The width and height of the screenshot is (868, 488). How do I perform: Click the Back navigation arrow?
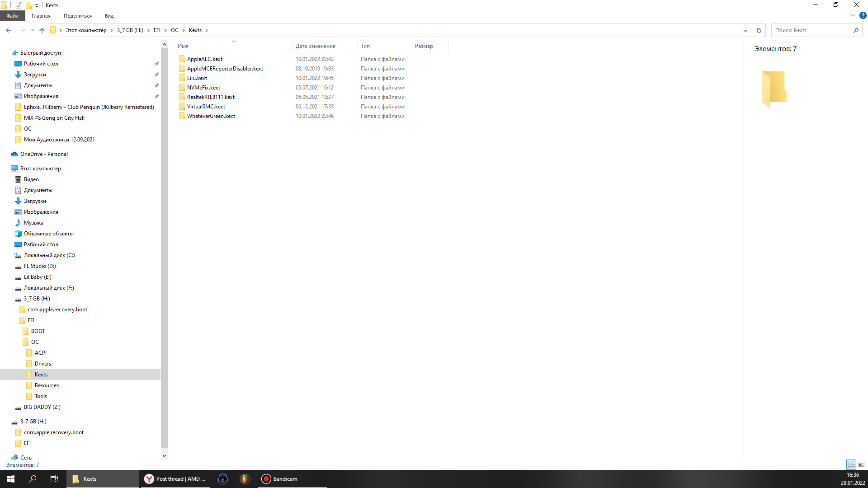(x=9, y=30)
